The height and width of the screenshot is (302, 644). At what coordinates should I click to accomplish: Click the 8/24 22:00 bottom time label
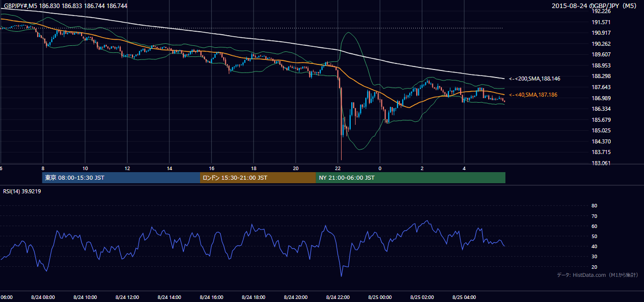pos(338,297)
